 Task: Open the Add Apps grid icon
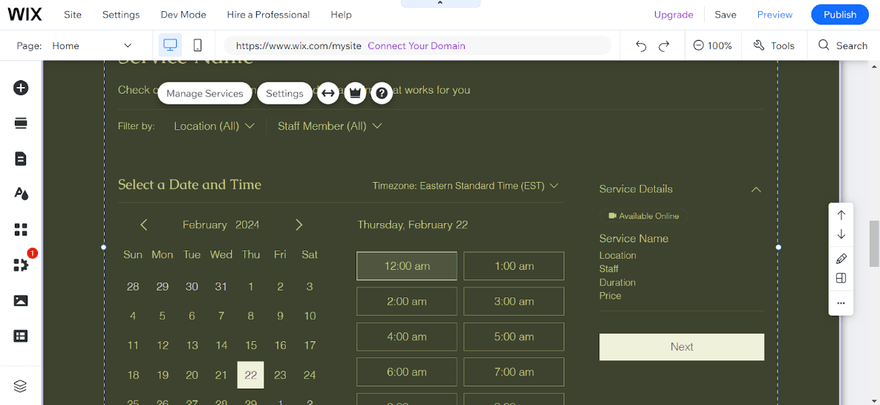(x=21, y=229)
